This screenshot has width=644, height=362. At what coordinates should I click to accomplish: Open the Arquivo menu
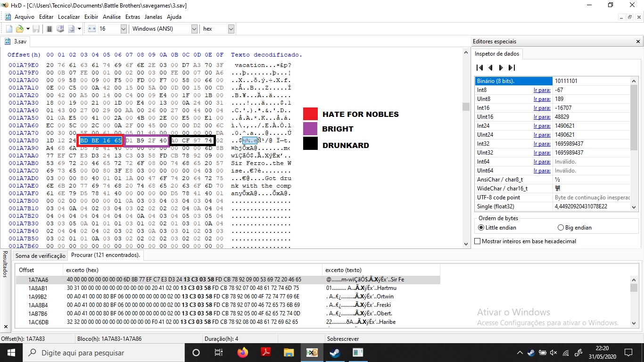coord(25,16)
